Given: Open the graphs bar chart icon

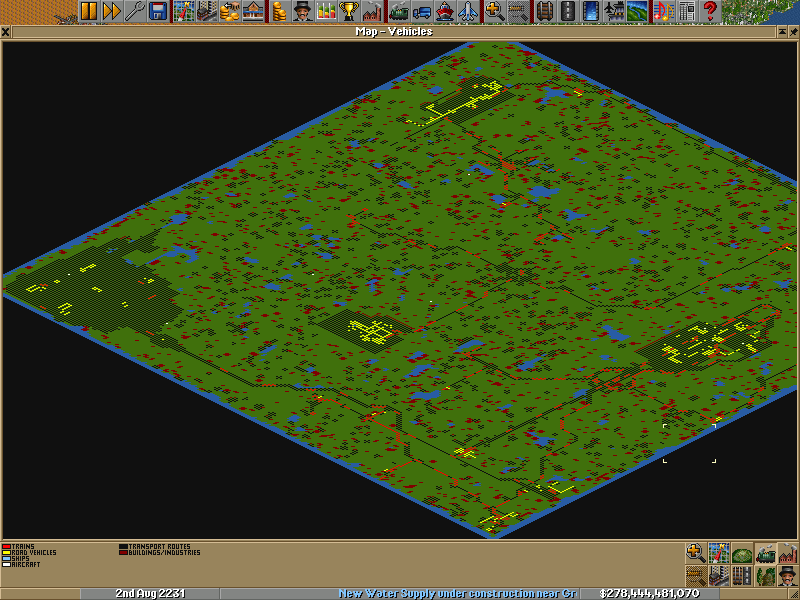Looking at the screenshot, I should (325, 11).
